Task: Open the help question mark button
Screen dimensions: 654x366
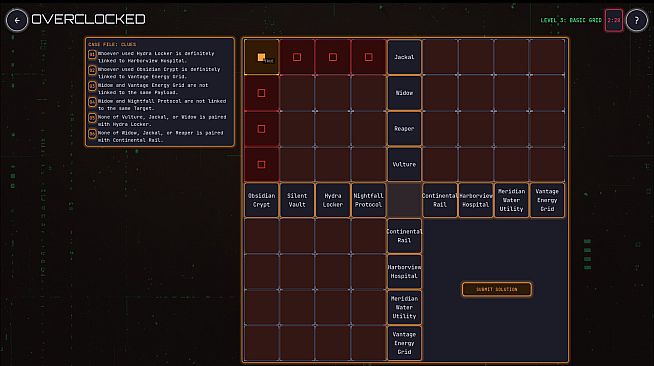Action: coord(636,20)
